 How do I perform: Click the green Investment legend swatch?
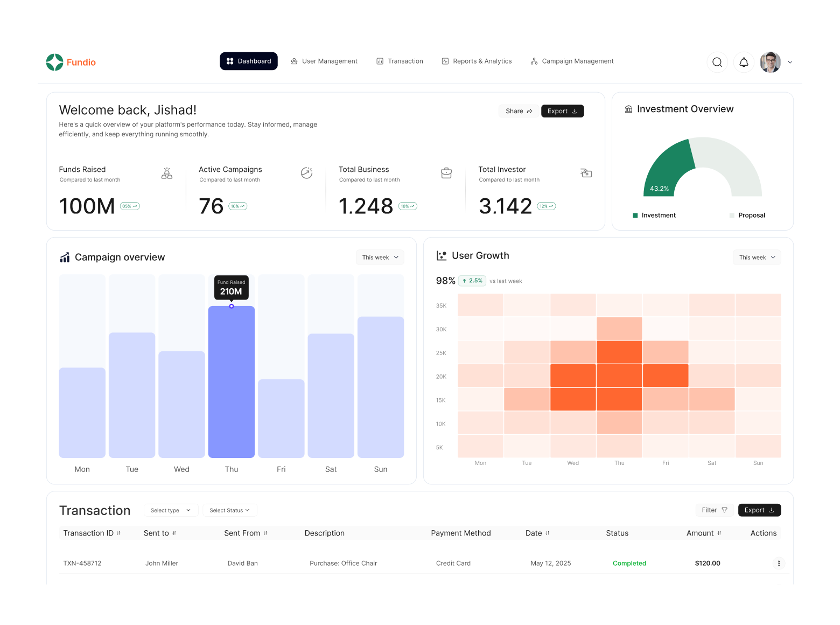point(635,216)
